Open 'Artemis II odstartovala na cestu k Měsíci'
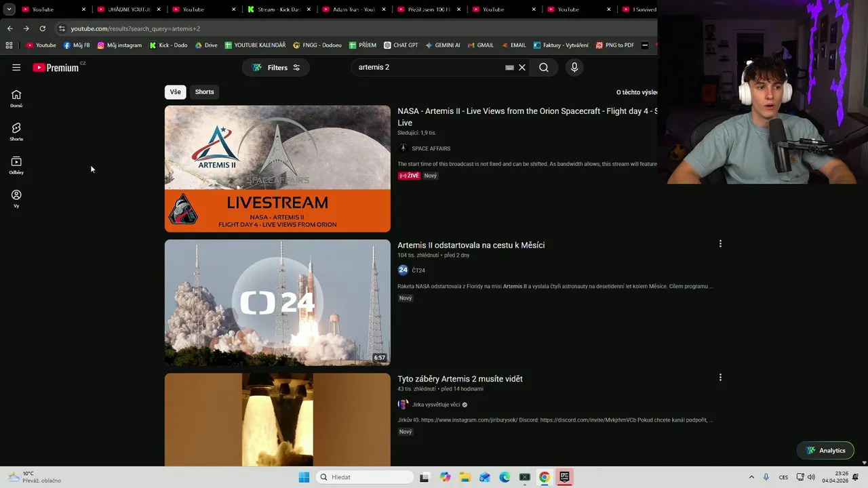The height and width of the screenshot is (488, 868). pyautogui.click(x=471, y=245)
